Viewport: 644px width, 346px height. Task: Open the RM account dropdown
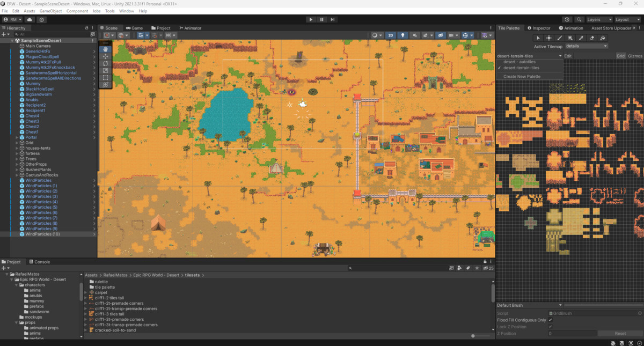click(x=12, y=19)
